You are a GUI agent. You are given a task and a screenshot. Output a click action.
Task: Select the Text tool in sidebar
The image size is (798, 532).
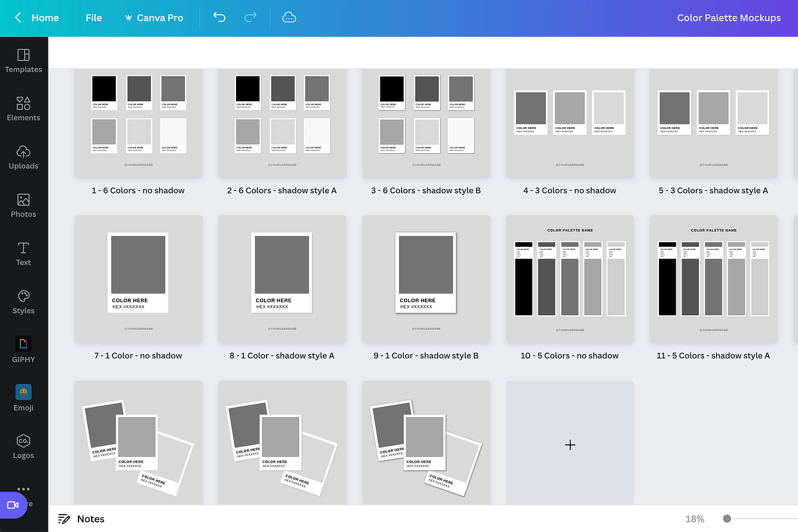tap(23, 253)
